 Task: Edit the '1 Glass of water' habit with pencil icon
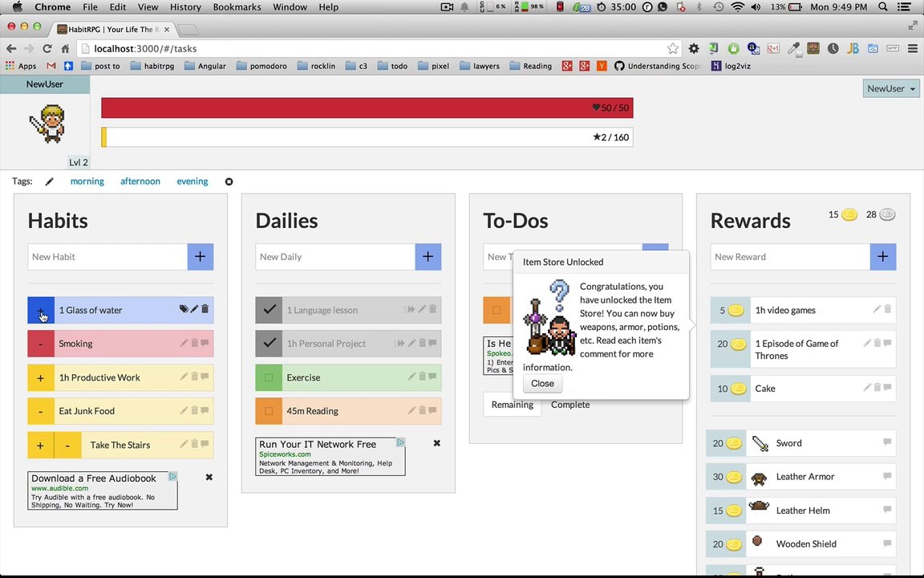(194, 309)
